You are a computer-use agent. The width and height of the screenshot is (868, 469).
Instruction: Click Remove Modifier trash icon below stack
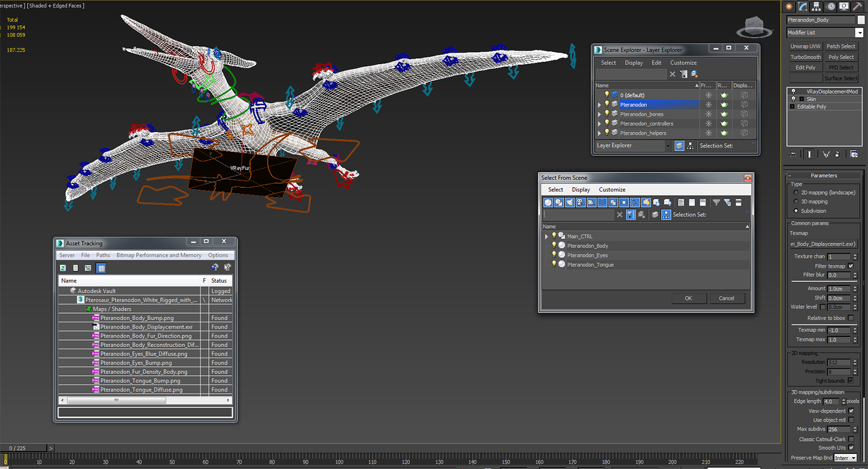[837, 154]
